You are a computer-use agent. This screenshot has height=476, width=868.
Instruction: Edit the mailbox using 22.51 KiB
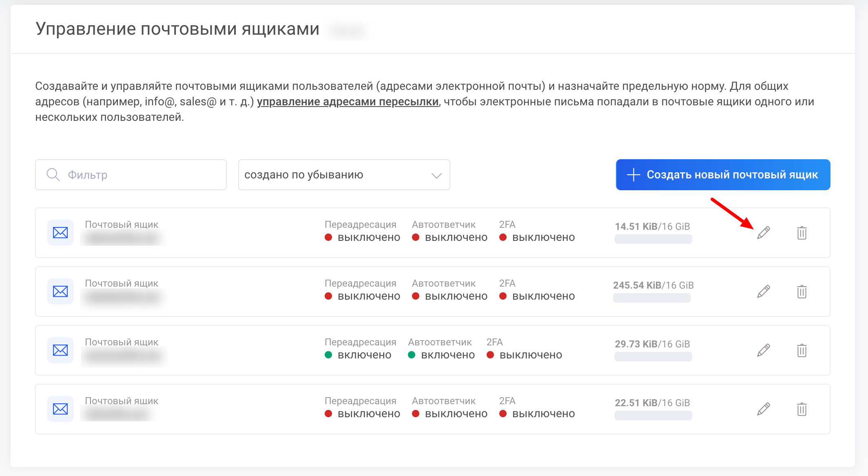point(763,409)
